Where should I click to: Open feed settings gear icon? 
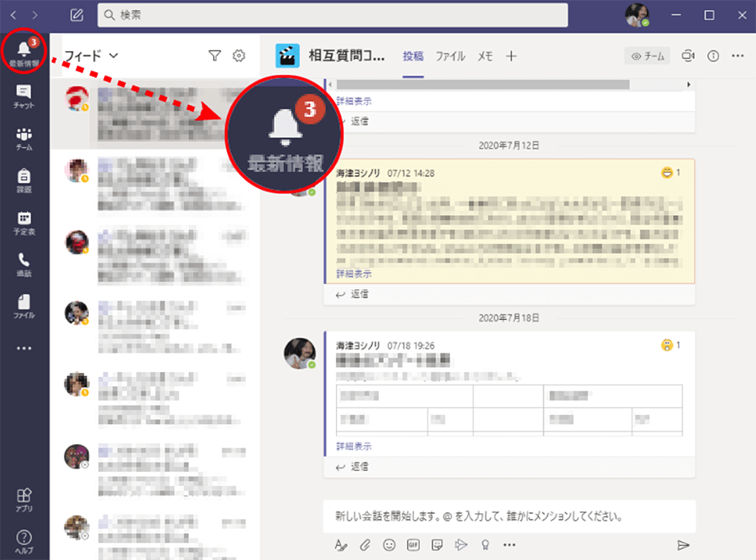click(x=239, y=56)
